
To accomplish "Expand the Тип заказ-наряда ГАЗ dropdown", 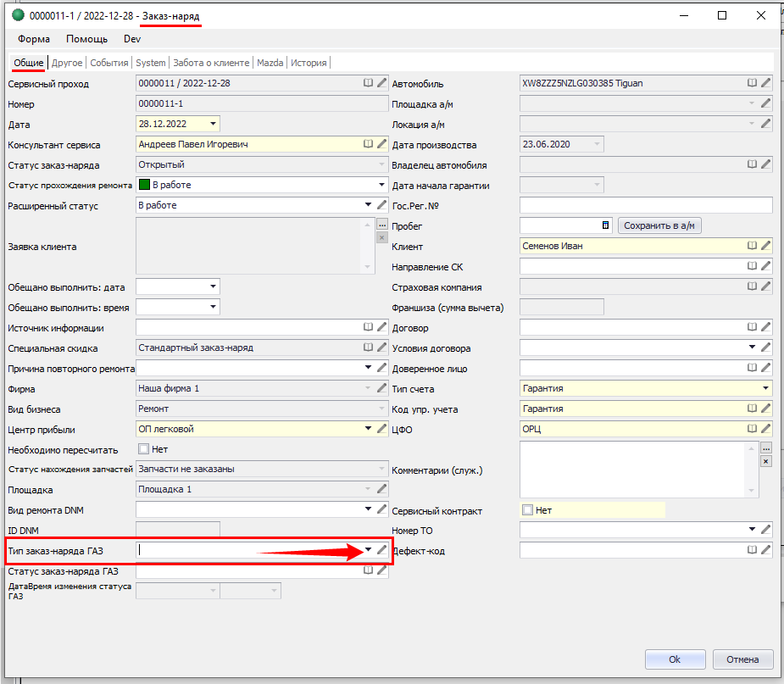I will [x=369, y=550].
